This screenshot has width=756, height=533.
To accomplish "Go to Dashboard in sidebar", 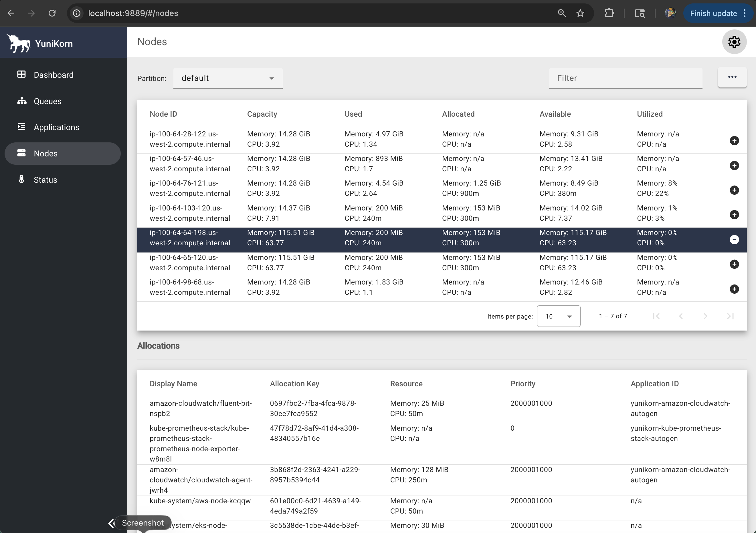I will tap(53, 75).
